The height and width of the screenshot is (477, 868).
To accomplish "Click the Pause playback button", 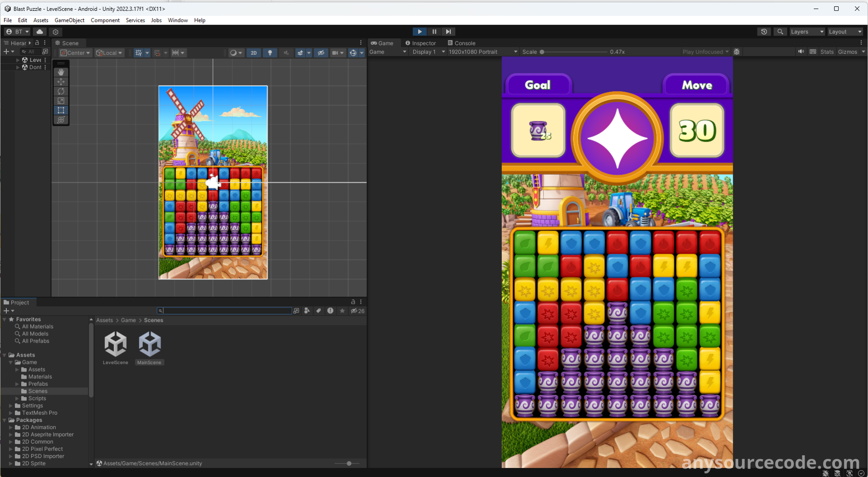I will 434,32.
